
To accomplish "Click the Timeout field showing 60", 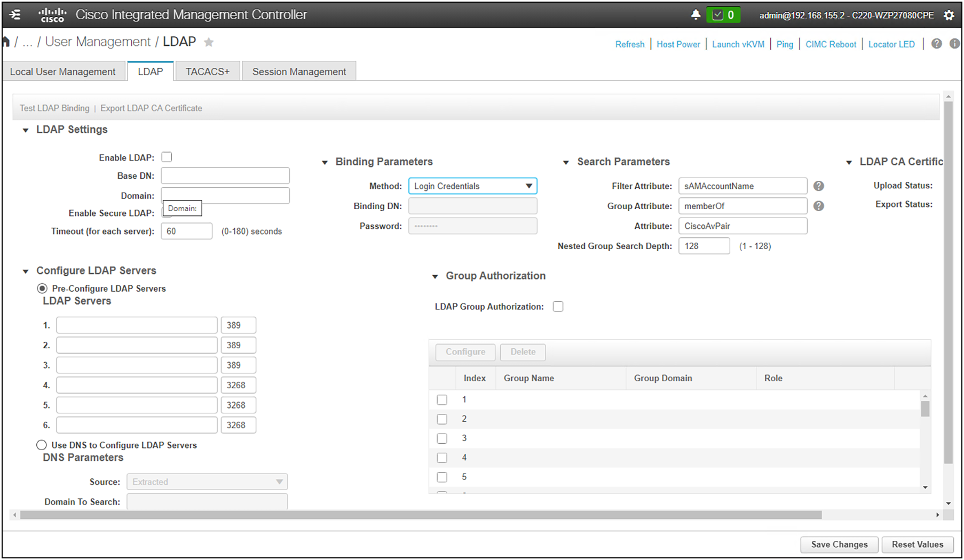I will click(186, 231).
